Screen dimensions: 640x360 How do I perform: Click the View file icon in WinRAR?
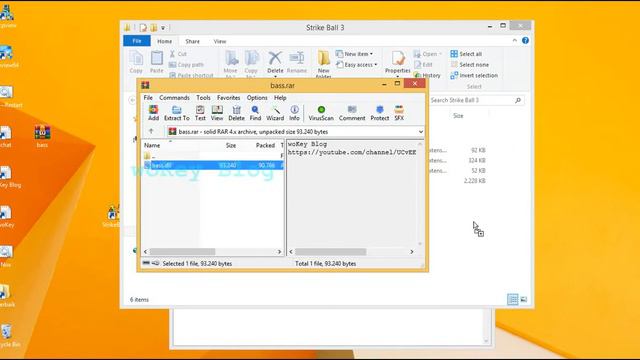click(x=217, y=113)
